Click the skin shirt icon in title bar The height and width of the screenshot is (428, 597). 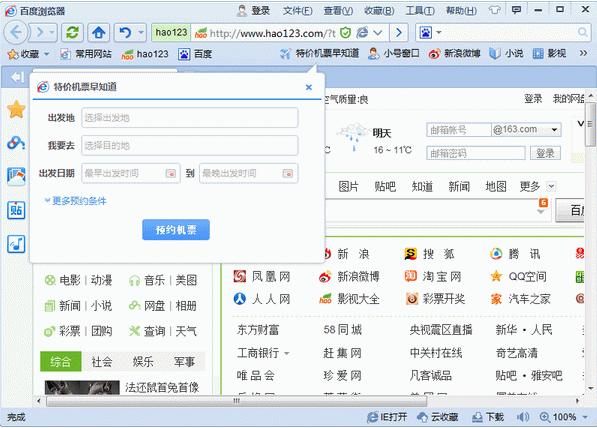click(x=495, y=10)
